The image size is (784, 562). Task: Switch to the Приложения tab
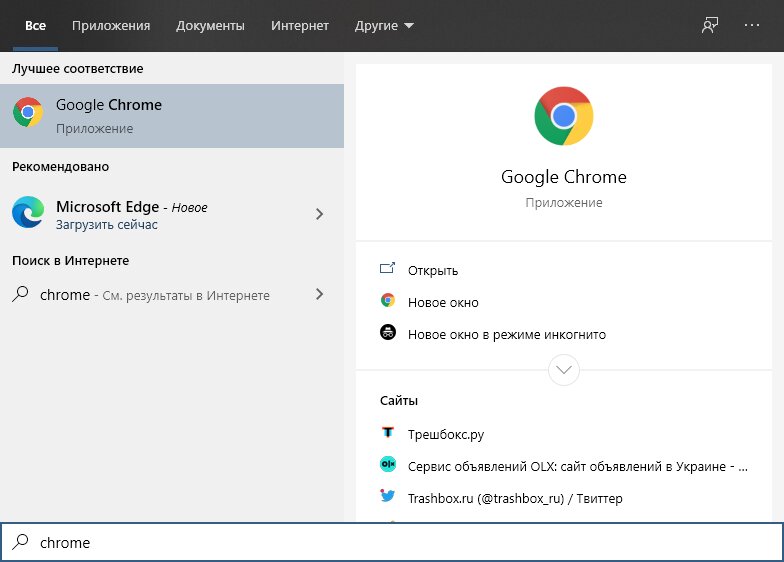click(x=111, y=26)
